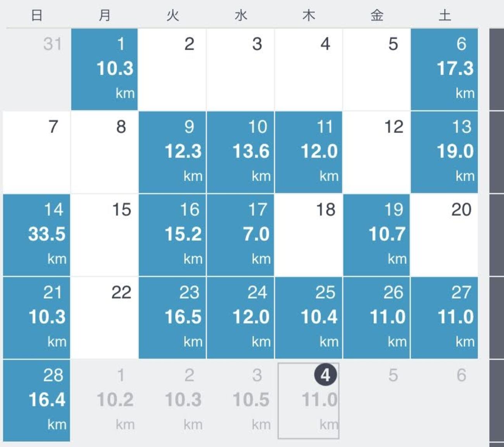Select the 19.0 km run on the 13th
Image resolution: width=504 pixels, height=447 pixels.
pos(444,152)
